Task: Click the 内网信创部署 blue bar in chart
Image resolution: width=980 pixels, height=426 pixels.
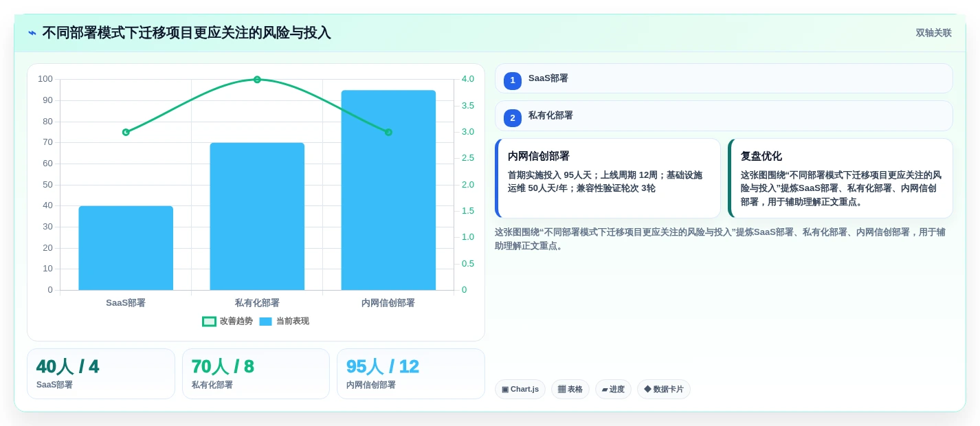Action: (388, 190)
